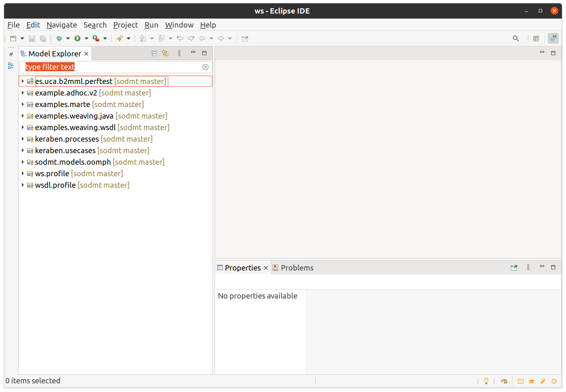Click the Save icon in toolbar
This screenshot has height=392, width=566.
32,38
